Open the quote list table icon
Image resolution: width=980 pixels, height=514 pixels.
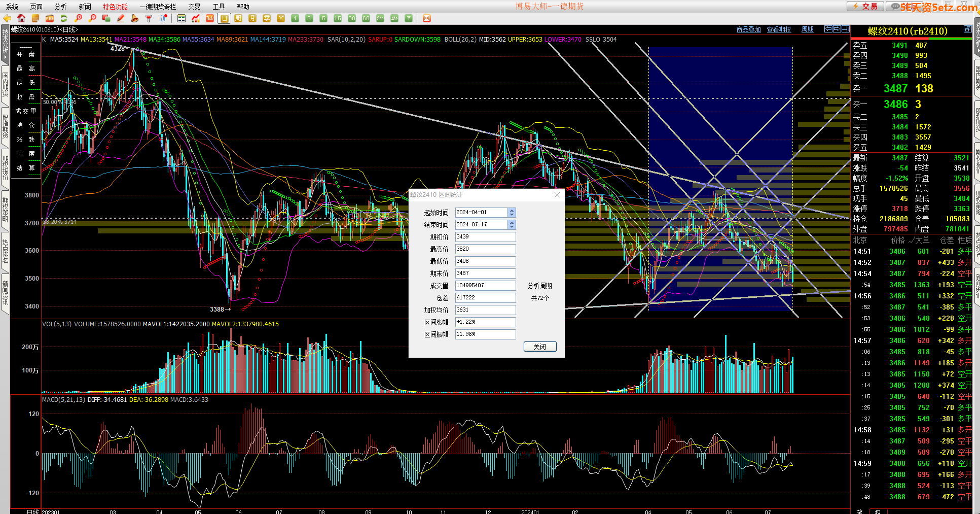(182, 18)
